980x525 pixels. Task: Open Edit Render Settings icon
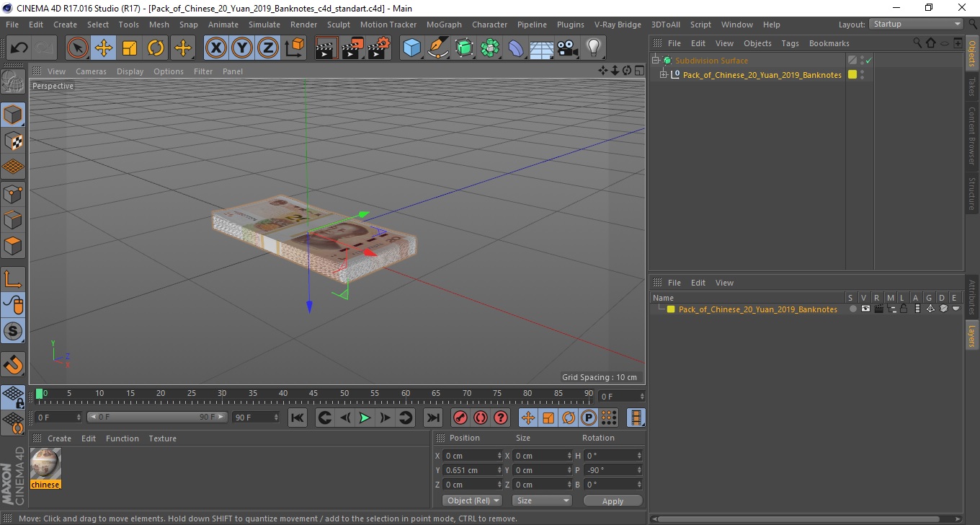tap(379, 48)
